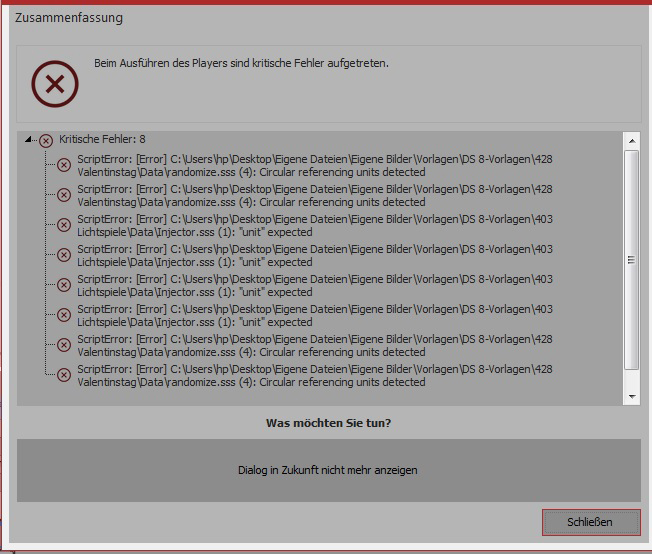This screenshot has width=652, height=554.
Task: Click the error icon beside "Kritische Fehler: 8"
Action: point(45,141)
